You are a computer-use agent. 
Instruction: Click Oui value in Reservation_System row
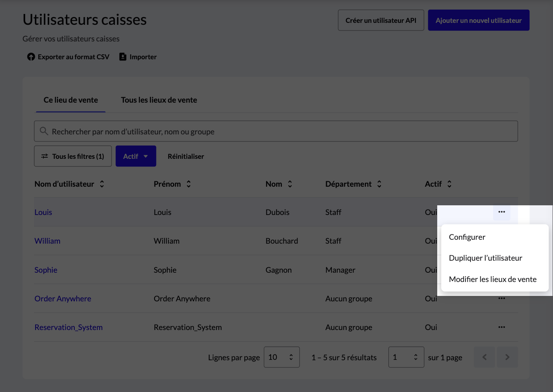[431, 327]
